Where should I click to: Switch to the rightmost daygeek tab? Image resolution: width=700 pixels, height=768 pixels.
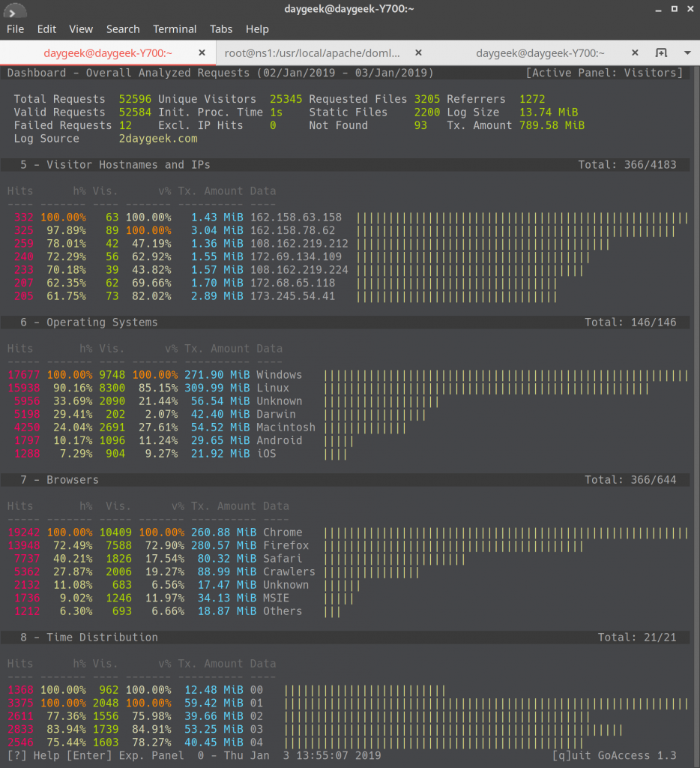[540, 53]
